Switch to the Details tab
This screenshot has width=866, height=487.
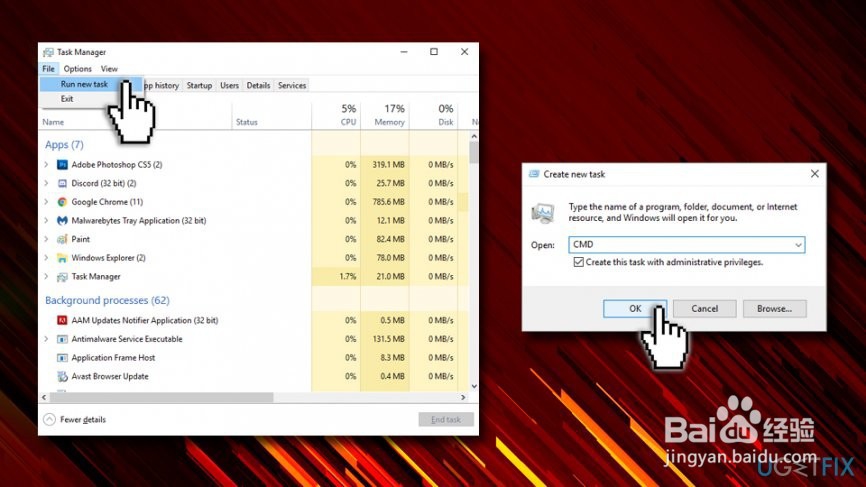[x=258, y=86]
